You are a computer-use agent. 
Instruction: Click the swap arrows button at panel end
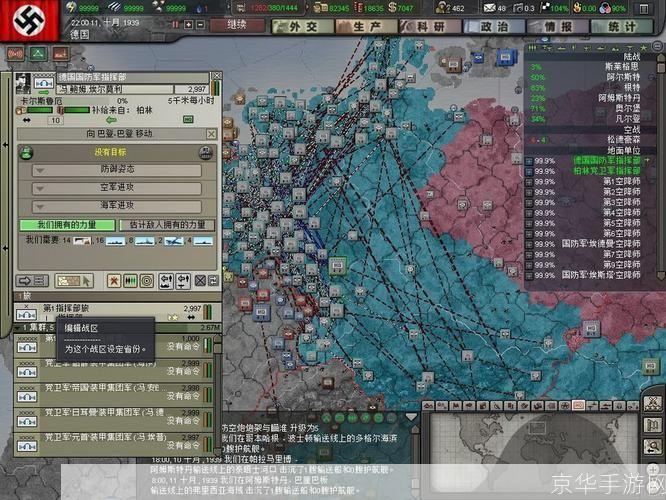(x=213, y=280)
